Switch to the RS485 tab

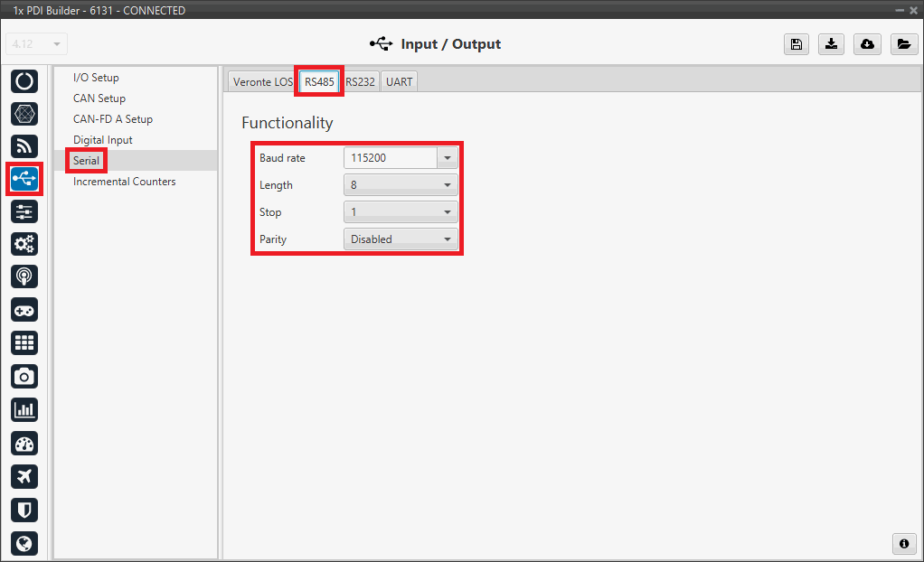tap(319, 82)
